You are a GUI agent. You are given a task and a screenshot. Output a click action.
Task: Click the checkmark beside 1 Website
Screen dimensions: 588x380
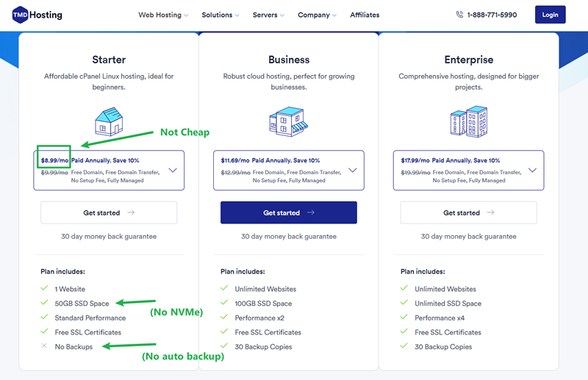[44, 288]
